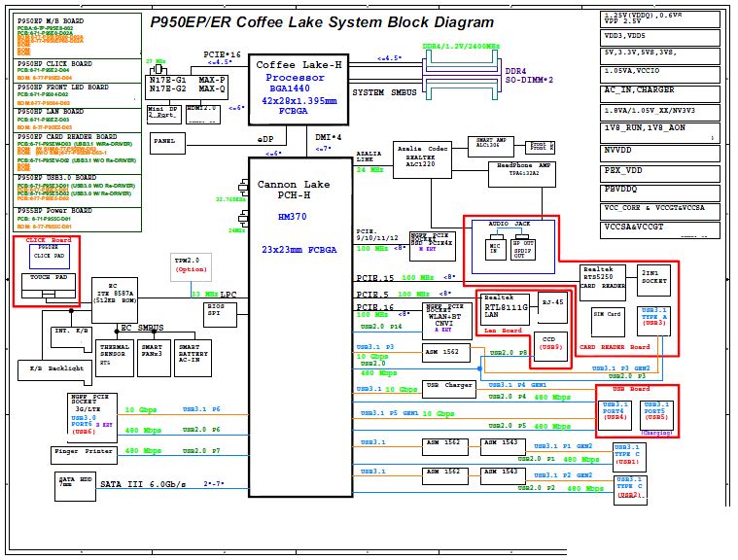The width and height of the screenshot is (738, 560).
Task: Select the 'VDD3,VDD5' power rail box
Action: [x=660, y=38]
